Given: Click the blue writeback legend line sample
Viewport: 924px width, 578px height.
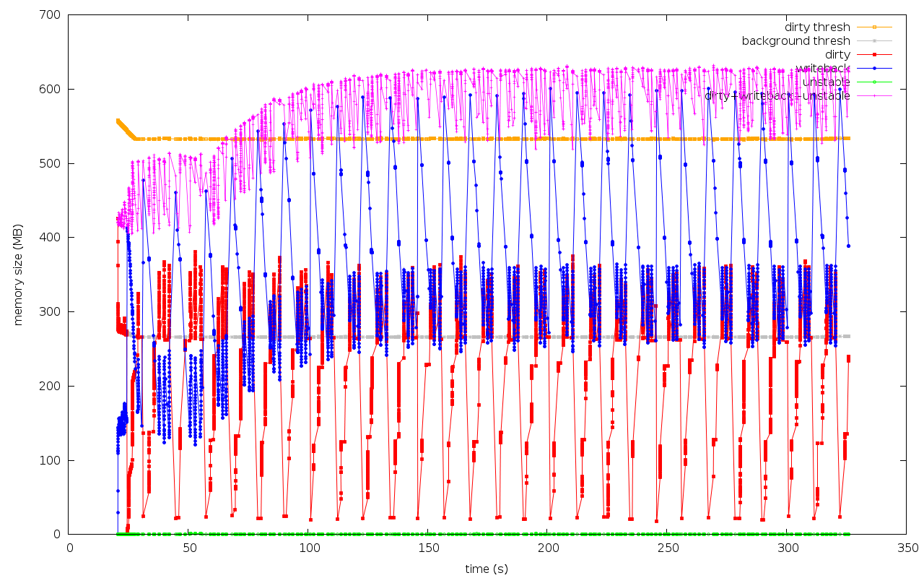Looking at the screenshot, I should pyautogui.click(x=873, y=68).
